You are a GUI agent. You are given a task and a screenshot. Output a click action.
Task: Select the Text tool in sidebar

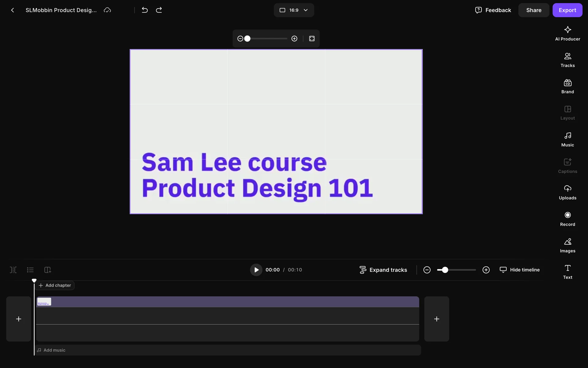[567, 272]
